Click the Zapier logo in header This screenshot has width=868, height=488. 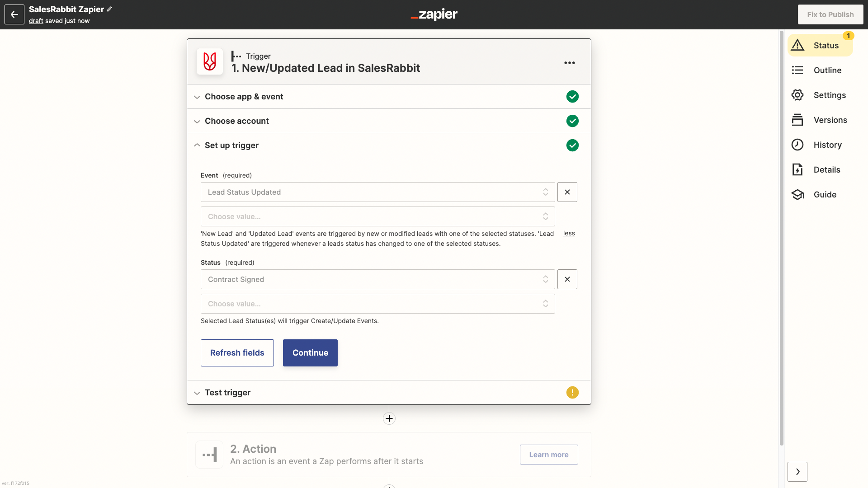[434, 14]
